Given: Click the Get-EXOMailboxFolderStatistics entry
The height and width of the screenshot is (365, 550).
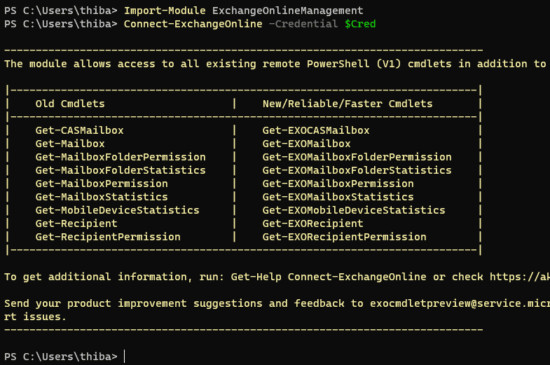Looking at the screenshot, I should tap(357, 170).
